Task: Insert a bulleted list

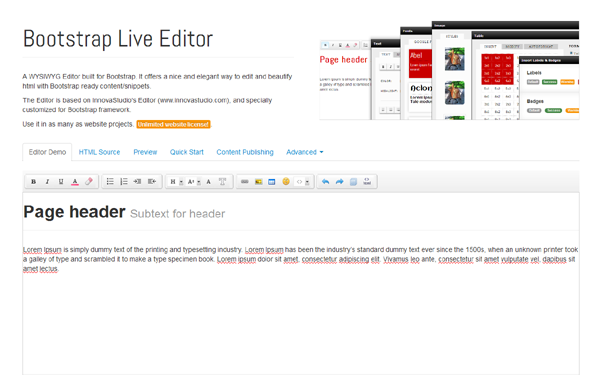Action: (110, 182)
